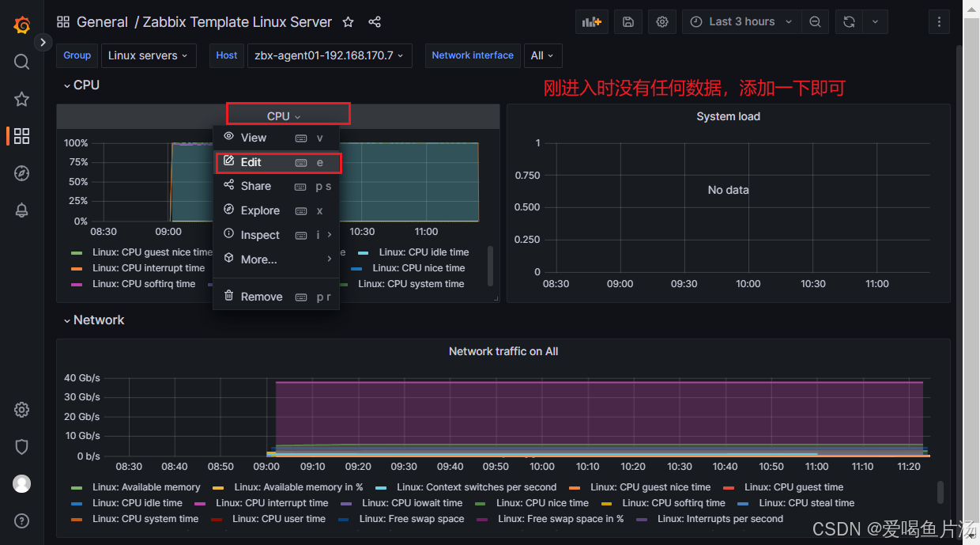Open the Server admin shield icon

pos(22,447)
